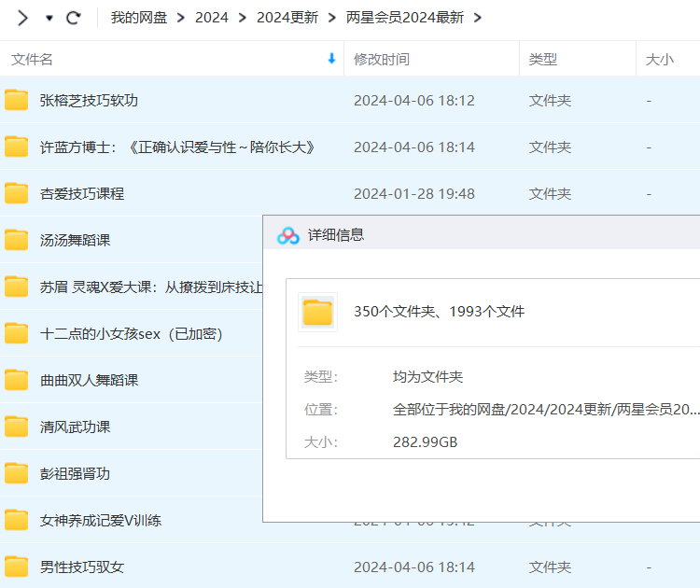
Task: Expand chevron after 两星会员2024最新
Action: (478, 18)
